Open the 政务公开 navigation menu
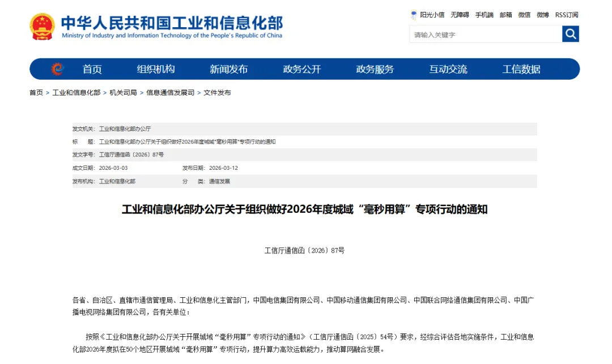The height and width of the screenshot is (364, 612). (x=302, y=70)
